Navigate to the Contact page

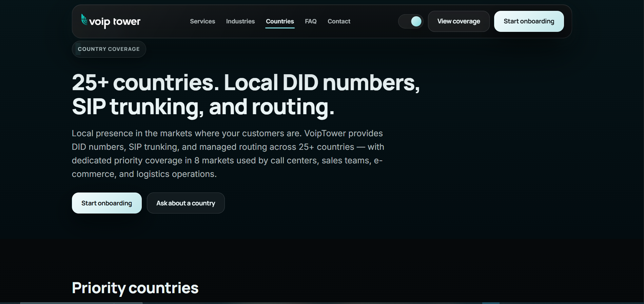[339, 21]
